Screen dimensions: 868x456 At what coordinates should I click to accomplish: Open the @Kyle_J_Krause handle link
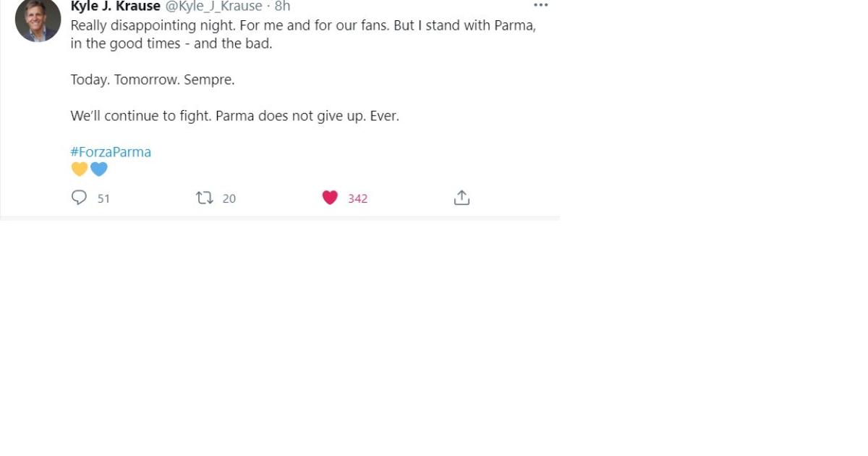tap(214, 7)
